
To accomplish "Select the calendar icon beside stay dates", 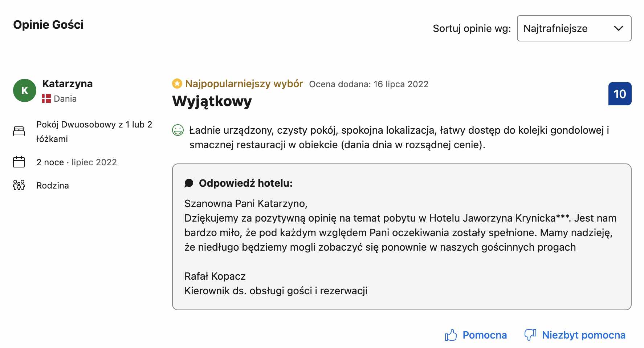I will click(19, 162).
